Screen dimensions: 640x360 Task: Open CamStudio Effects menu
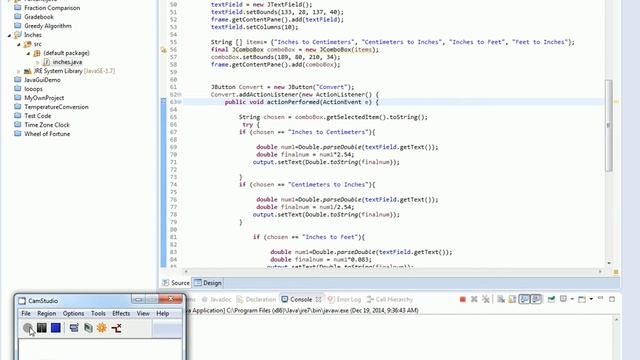tap(121, 313)
